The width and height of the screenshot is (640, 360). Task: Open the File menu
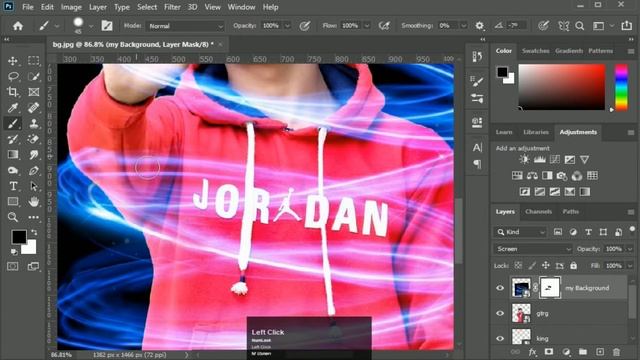click(x=28, y=7)
